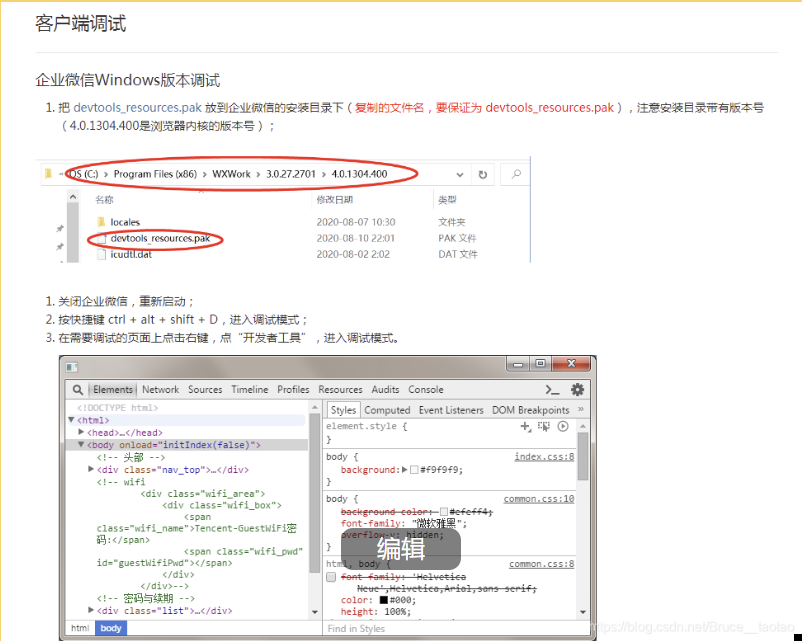Image resolution: width=802 pixels, height=641 pixels.
Task: Switch to the Network tab
Action: [161, 390]
